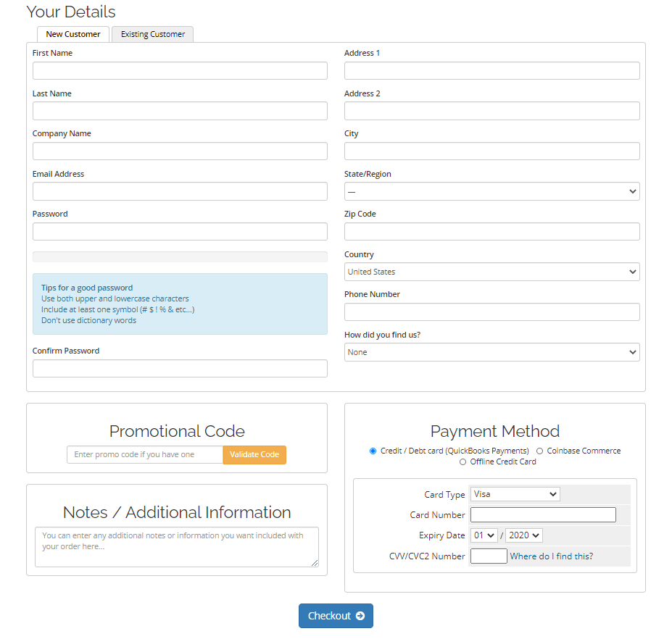Choose Coinbase Commerce payment method

click(539, 451)
